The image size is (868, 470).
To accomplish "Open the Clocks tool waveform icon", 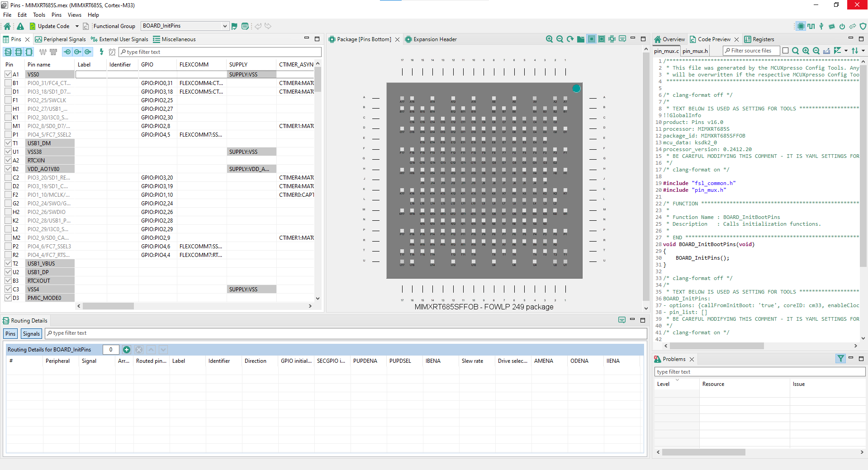I will click(811, 26).
